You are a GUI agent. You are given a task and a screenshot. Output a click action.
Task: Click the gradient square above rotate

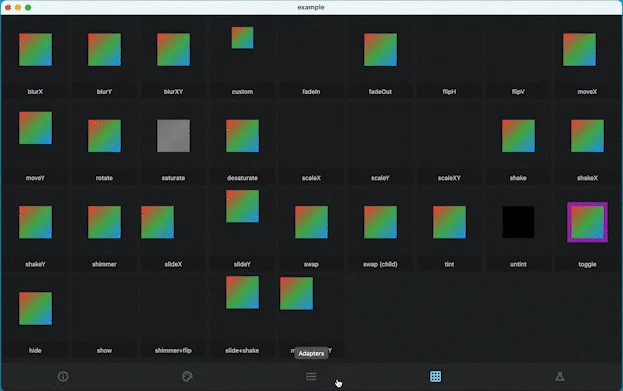[104, 135]
